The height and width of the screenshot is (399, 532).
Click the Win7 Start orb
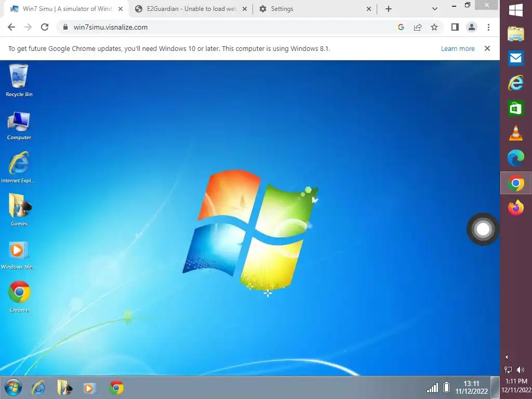(13, 388)
